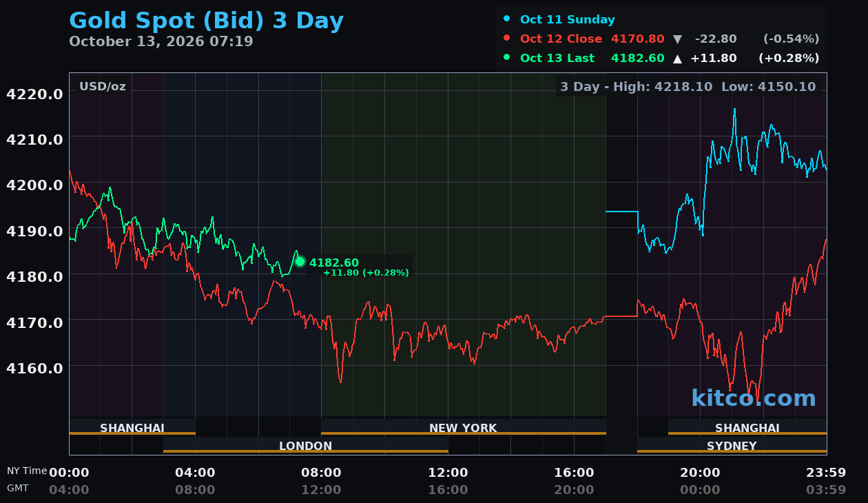The height and width of the screenshot is (503, 868).
Task: Click the 4180.0 y-axis label
Action: coord(34,276)
